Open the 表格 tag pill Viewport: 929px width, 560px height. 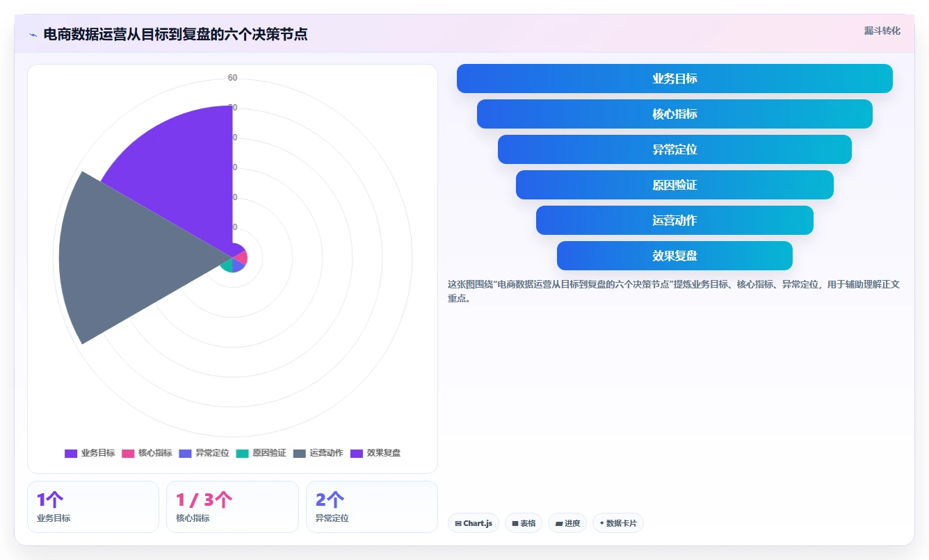[x=524, y=523]
